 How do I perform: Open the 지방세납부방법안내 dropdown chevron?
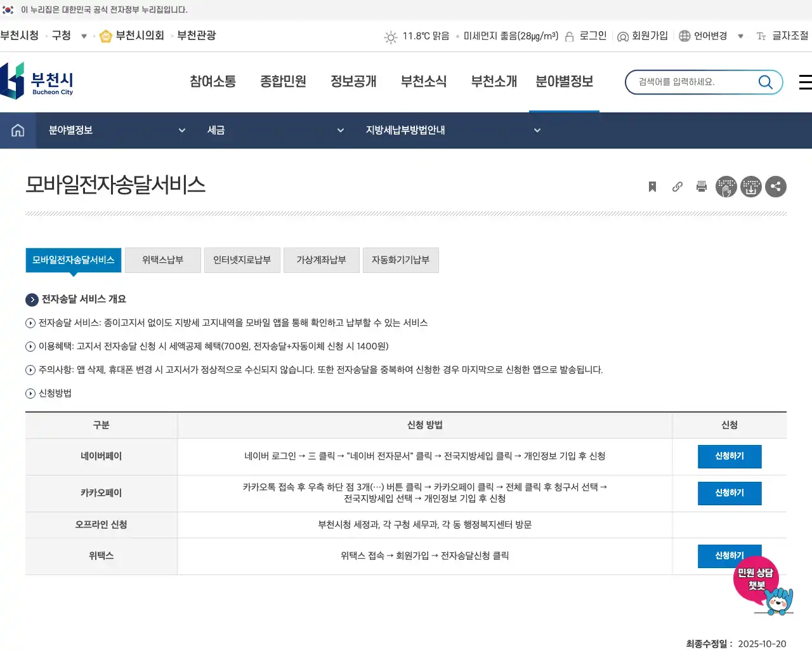(537, 130)
